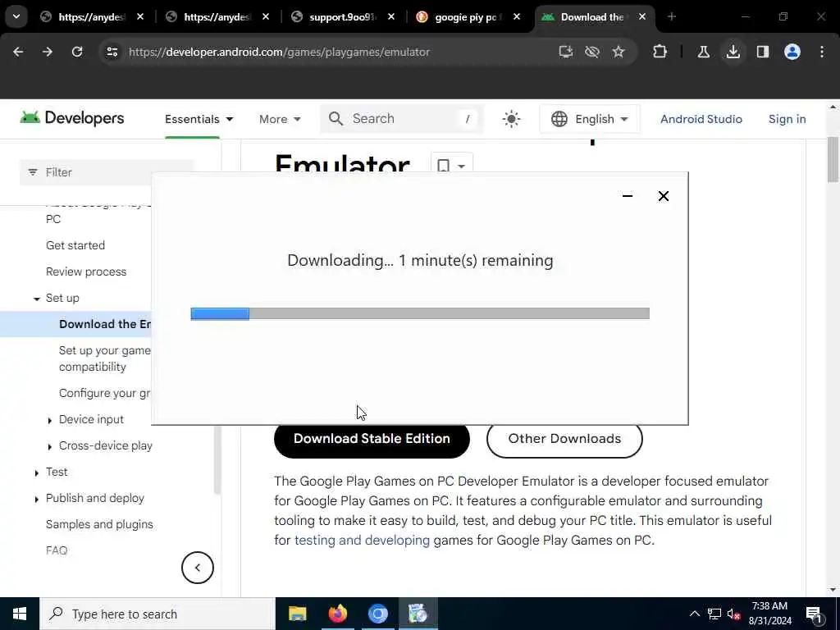Viewport: 840px width, 630px height.
Task: Open a new tab with plus button
Action: click(x=671, y=17)
